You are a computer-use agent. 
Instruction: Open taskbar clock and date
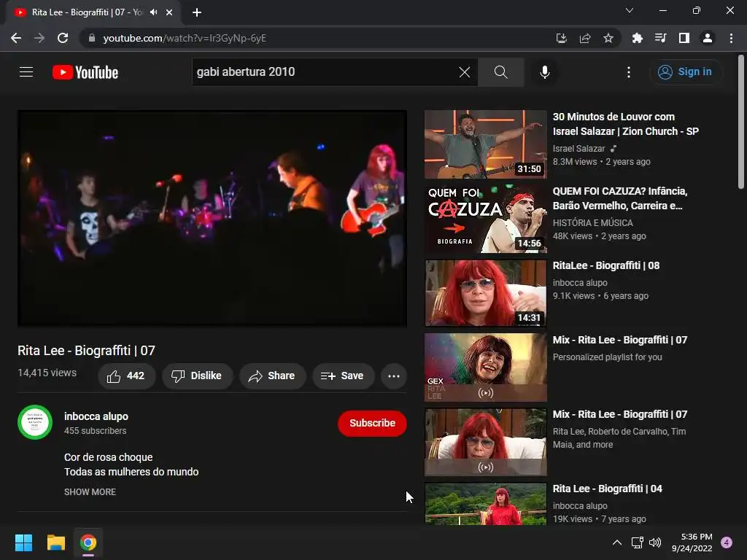pyautogui.click(x=692, y=542)
